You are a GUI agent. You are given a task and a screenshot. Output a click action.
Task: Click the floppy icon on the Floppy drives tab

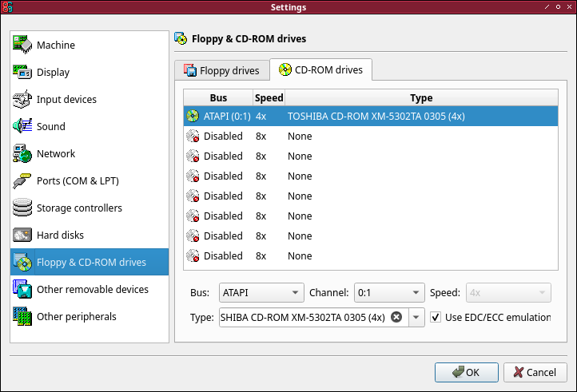pos(190,70)
